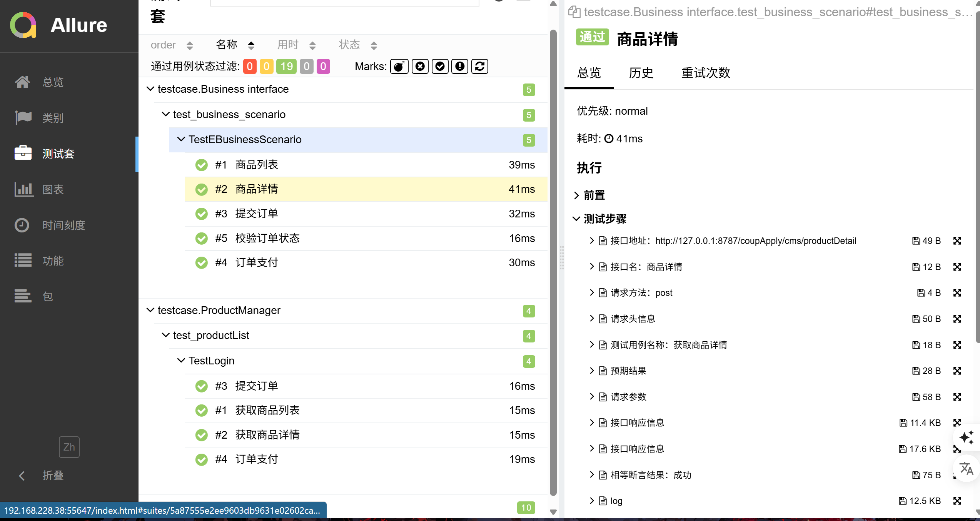Viewport: 980px width, 521px height.
Task: Click the translate floating icon
Action: point(966,469)
